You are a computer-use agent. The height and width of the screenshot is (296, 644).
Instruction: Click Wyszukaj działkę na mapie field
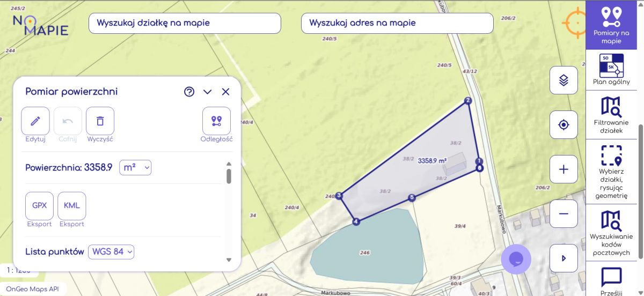pos(185,23)
